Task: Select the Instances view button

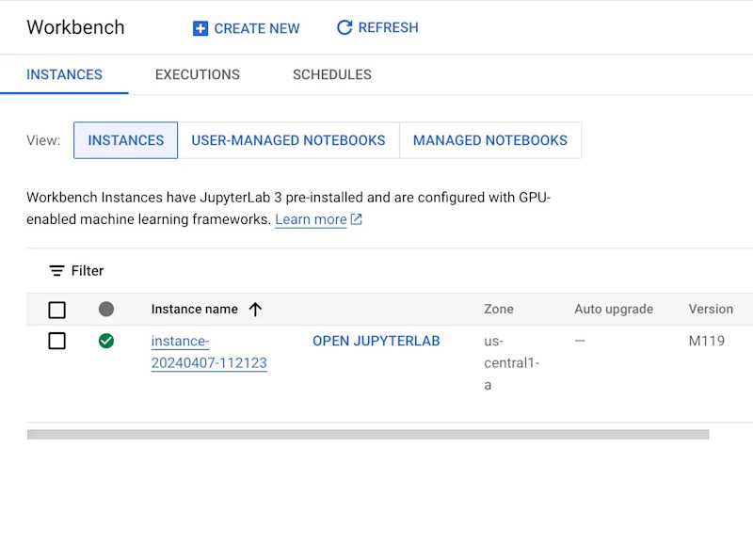Action: pyautogui.click(x=126, y=140)
